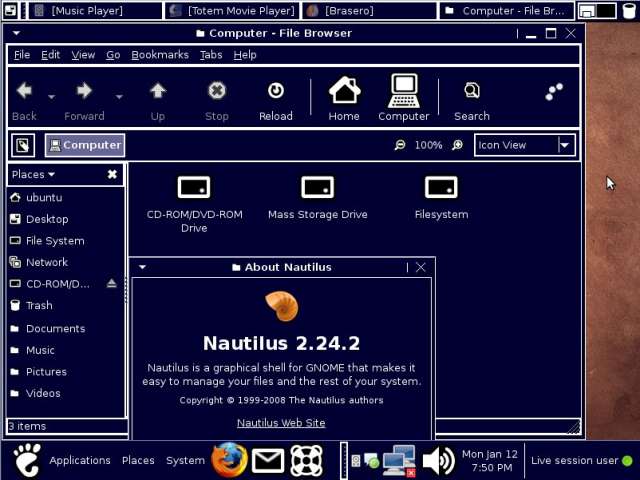
Task: Open the Tabs menu
Action: [211, 55]
